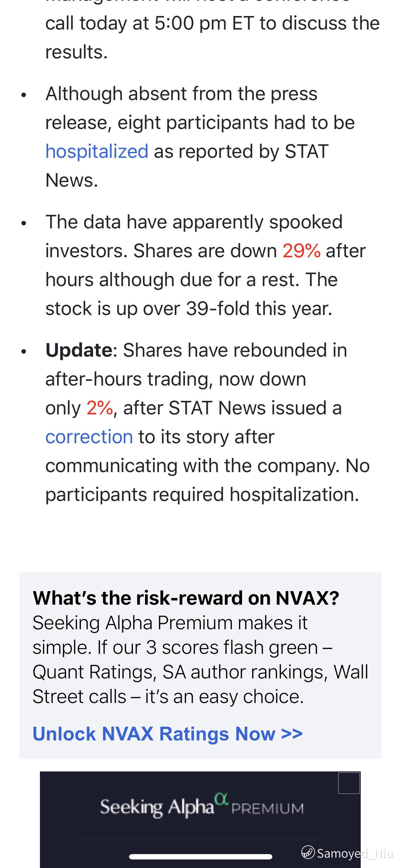Viewport: 401px width, 868px height.
Task: Tap the red 29% share change figure
Action: coord(302,251)
